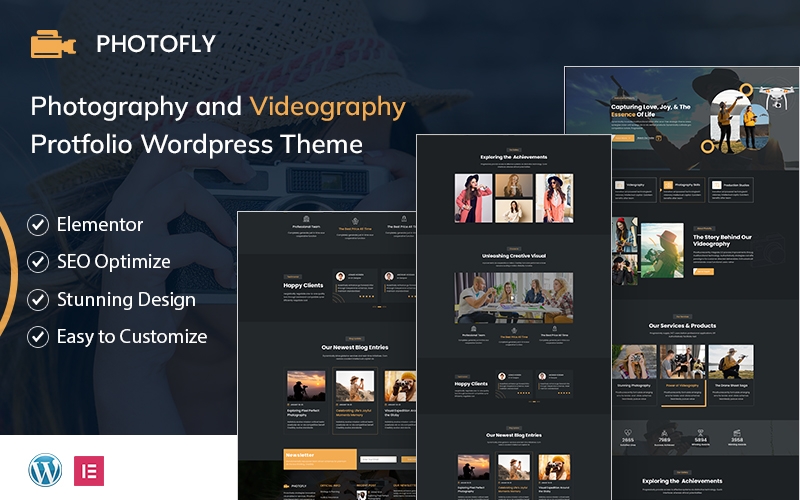This screenshot has width=800, height=500.
Task: Play the team meeting video thumbnail
Action: (x=514, y=297)
